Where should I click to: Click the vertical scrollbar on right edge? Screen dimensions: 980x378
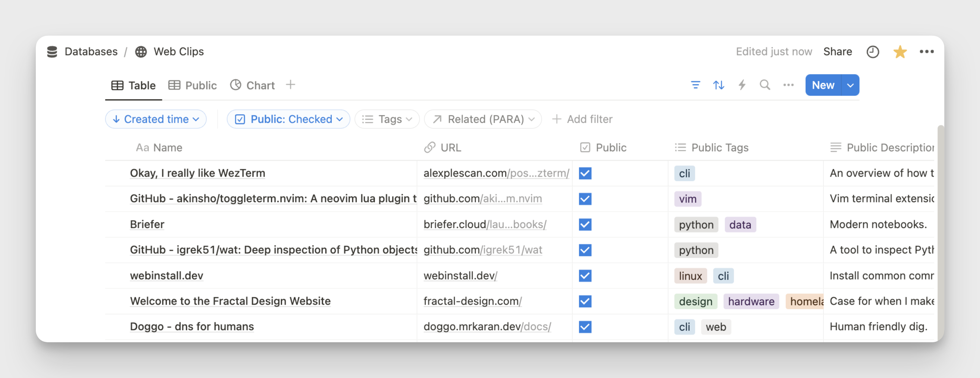tap(940, 233)
